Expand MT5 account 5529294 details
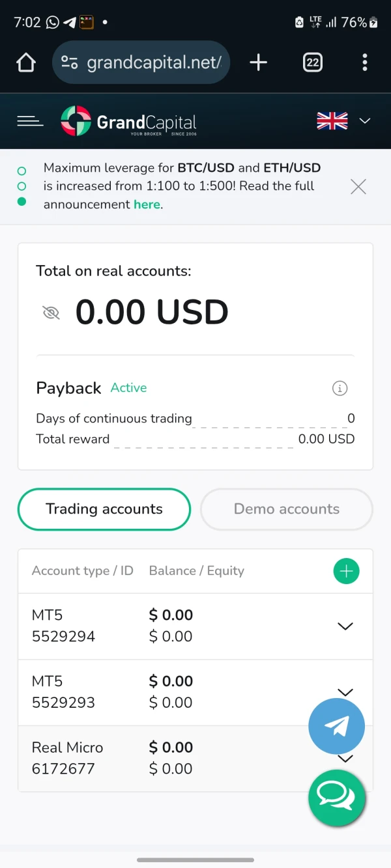 click(345, 626)
